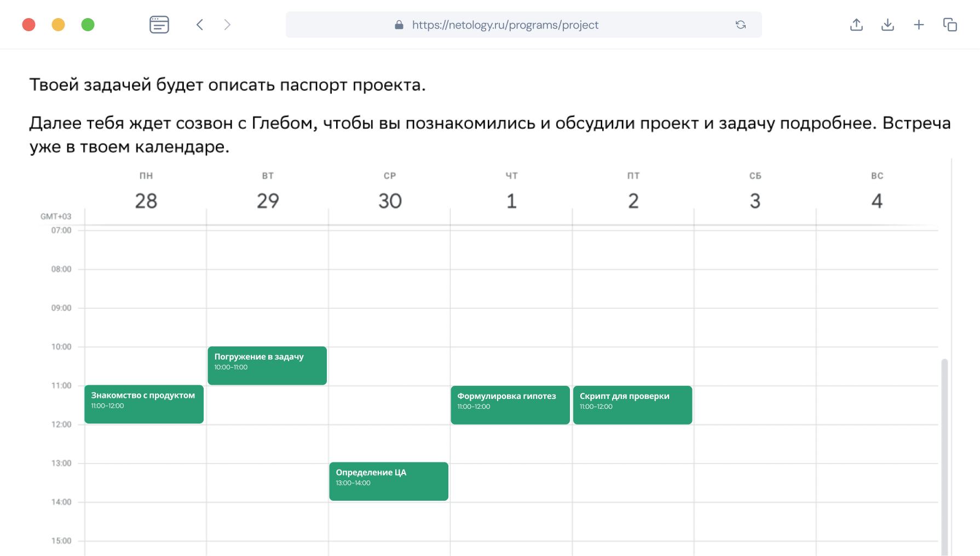Open the 'Погружение в задачу' event
This screenshot has height=556, width=980.
(267, 366)
